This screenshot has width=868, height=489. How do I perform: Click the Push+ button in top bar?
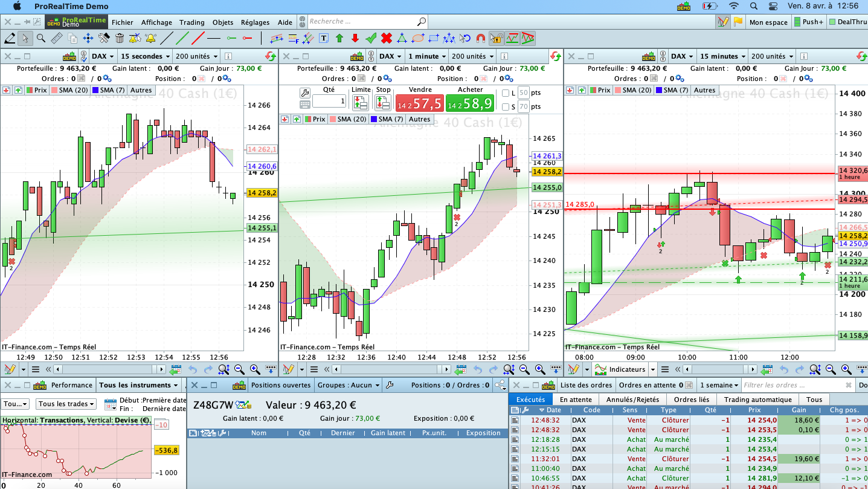[x=808, y=22]
